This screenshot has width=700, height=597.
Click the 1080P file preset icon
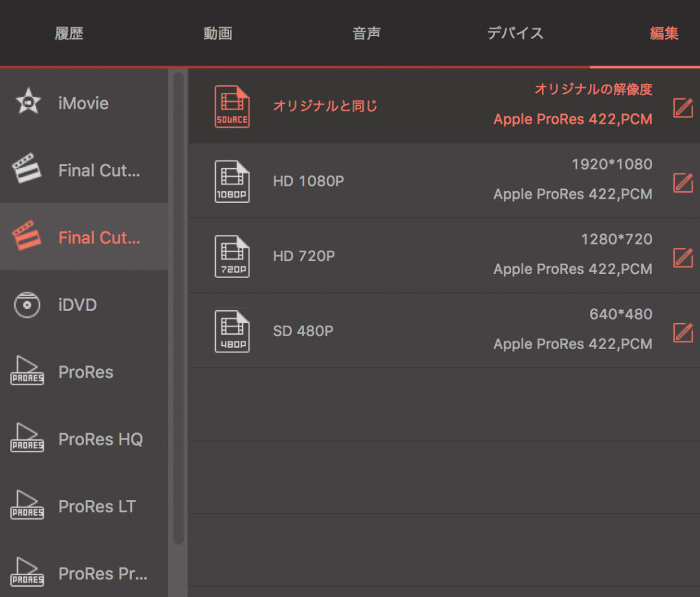click(x=232, y=182)
